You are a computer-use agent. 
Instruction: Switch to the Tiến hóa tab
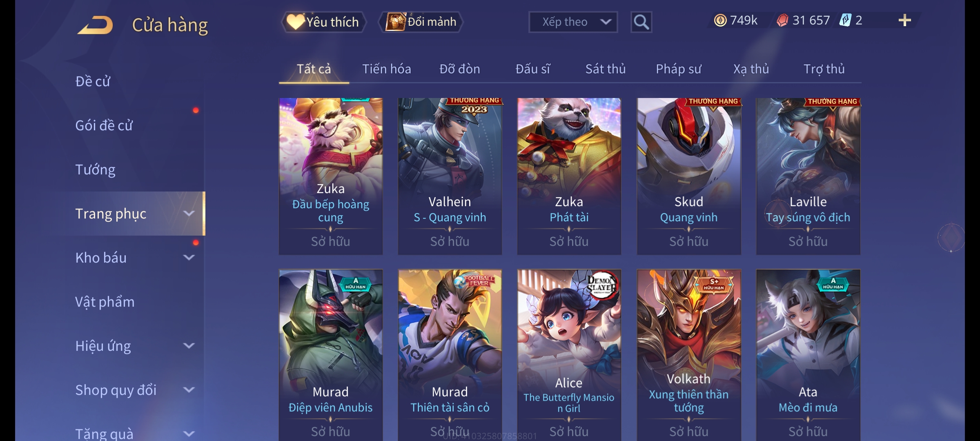pos(386,69)
